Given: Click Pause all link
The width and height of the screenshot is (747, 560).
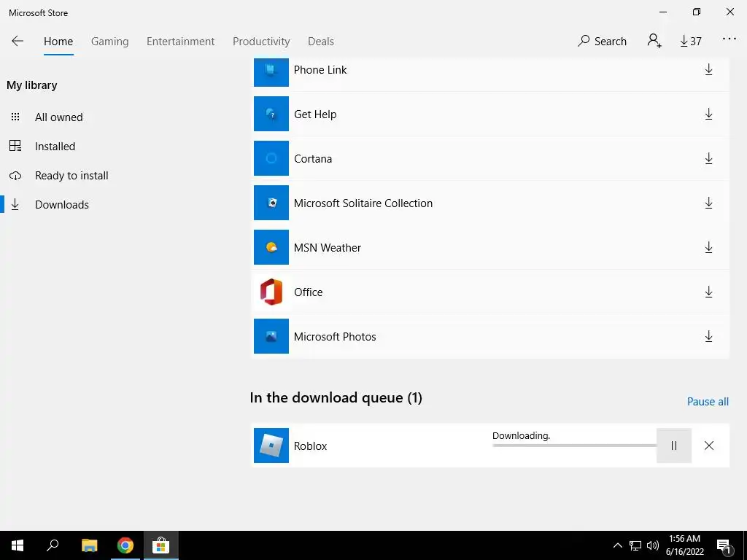Looking at the screenshot, I should pyautogui.click(x=708, y=402).
